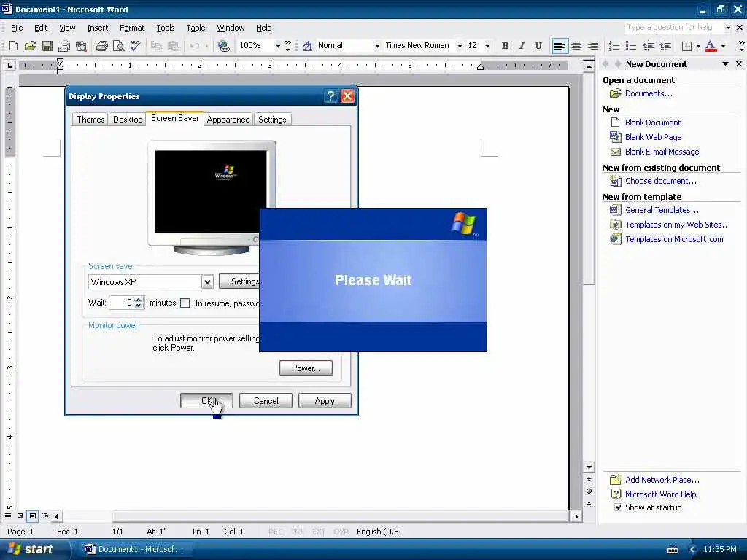The height and width of the screenshot is (560, 747).
Task: Click the Undo arrow icon
Action: (194, 46)
